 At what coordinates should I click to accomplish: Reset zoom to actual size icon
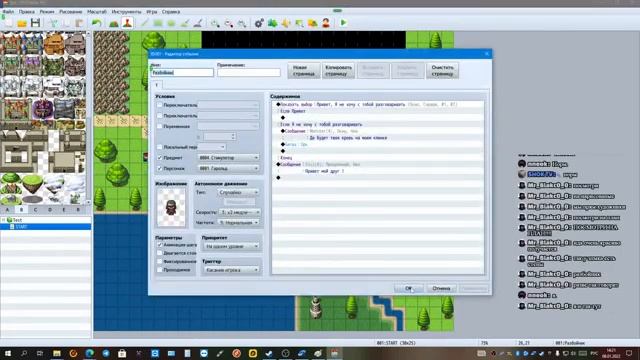click(242, 23)
